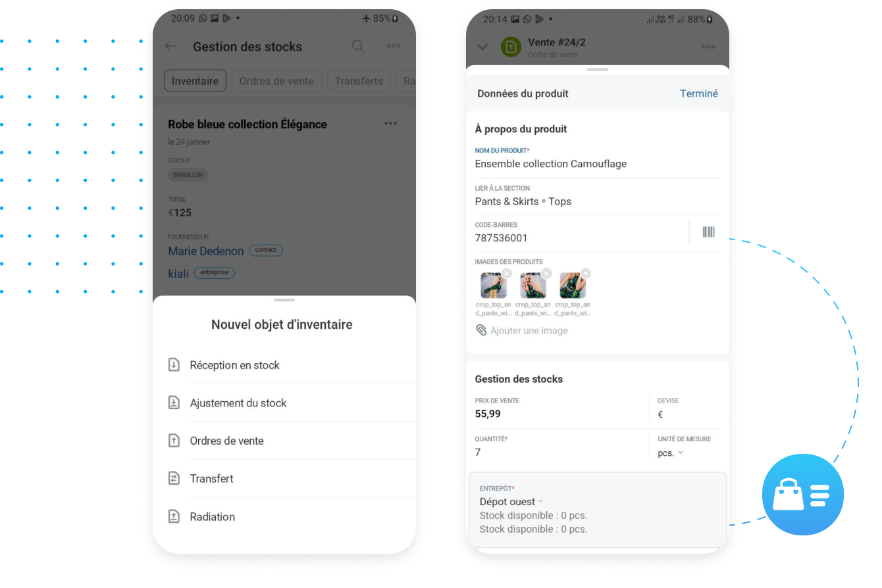Click the Réception en stock icon

pos(174,364)
